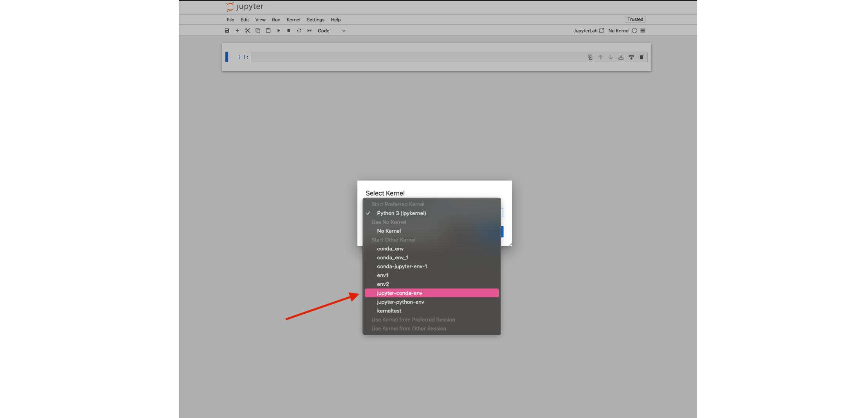Open the notebook in JupyterLab
This screenshot has width=868, height=418.
coord(588,30)
